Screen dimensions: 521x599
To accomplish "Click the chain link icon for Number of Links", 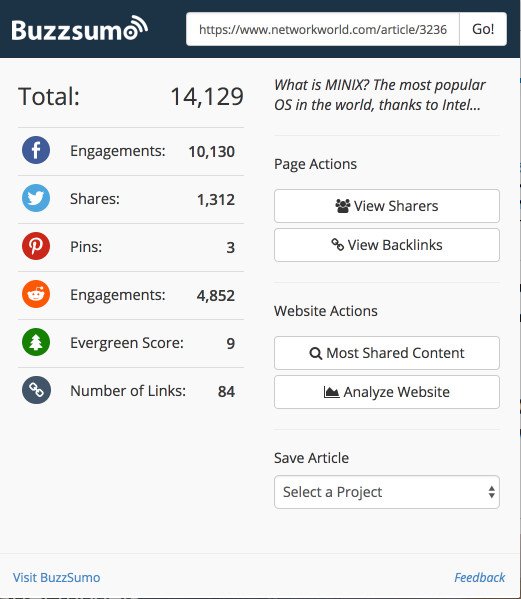I will (x=36, y=390).
